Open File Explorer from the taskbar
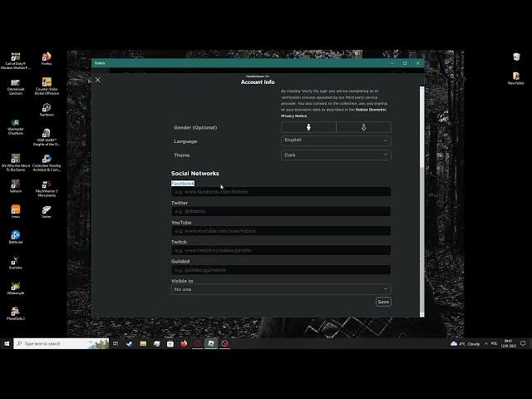Viewport: 532px width, 399px height. pos(143,343)
